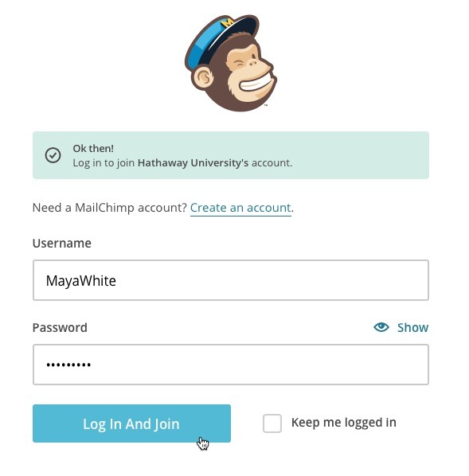
Task: Click the Keep me logged in label
Action: pyautogui.click(x=343, y=422)
